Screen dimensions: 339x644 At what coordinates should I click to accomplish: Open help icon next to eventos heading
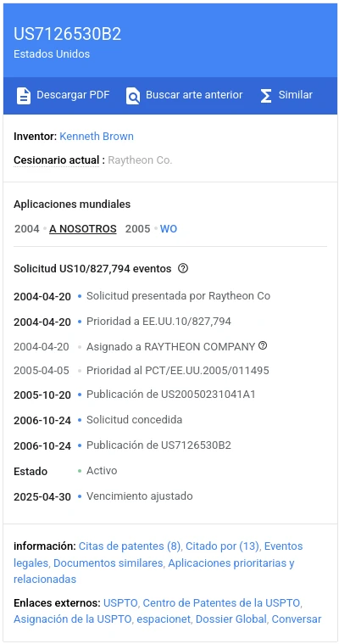point(183,269)
